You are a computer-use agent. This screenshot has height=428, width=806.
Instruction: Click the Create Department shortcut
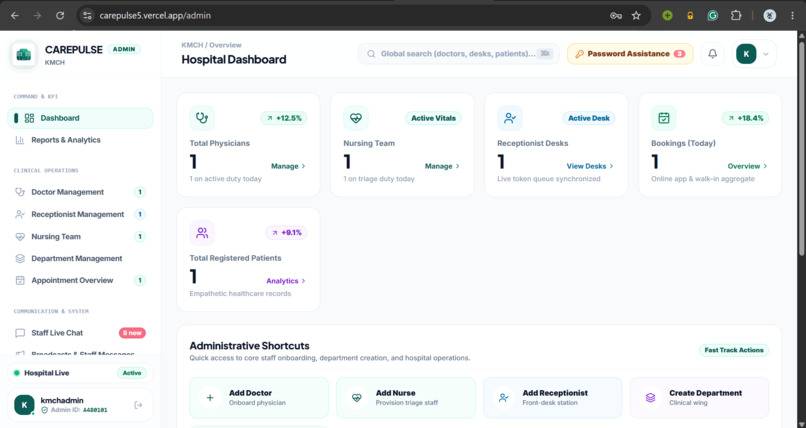tap(699, 398)
